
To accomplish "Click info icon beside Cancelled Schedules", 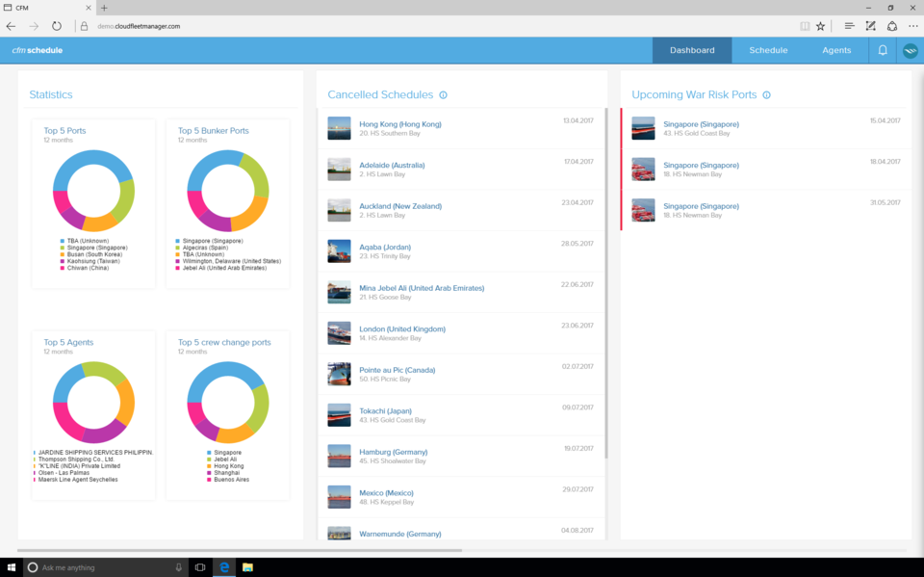I will pos(443,95).
